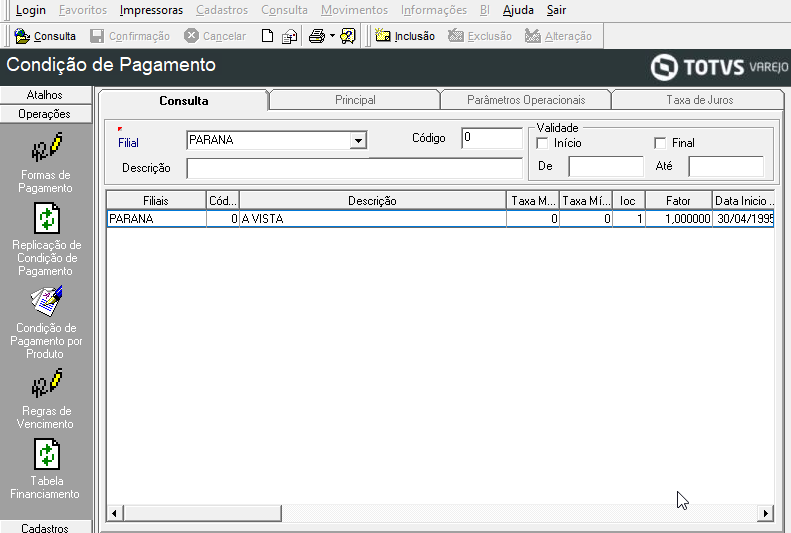This screenshot has height=533, width=791.
Task: Click the Cadastros sidebar button at bottom
Action: pos(45,527)
